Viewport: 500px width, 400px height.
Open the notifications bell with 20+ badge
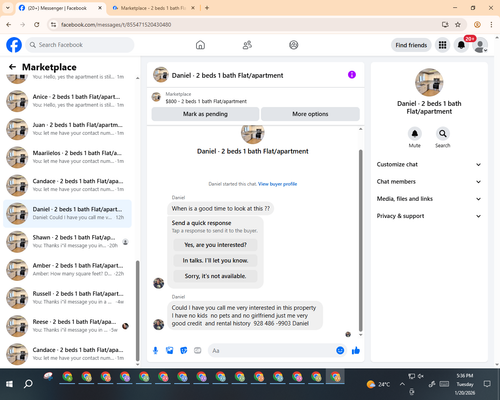[461, 45]
